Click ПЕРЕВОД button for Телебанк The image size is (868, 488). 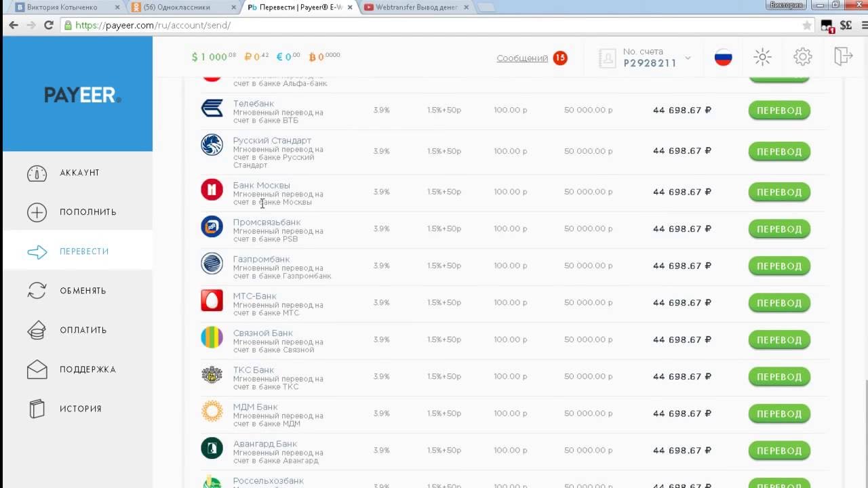779,110
